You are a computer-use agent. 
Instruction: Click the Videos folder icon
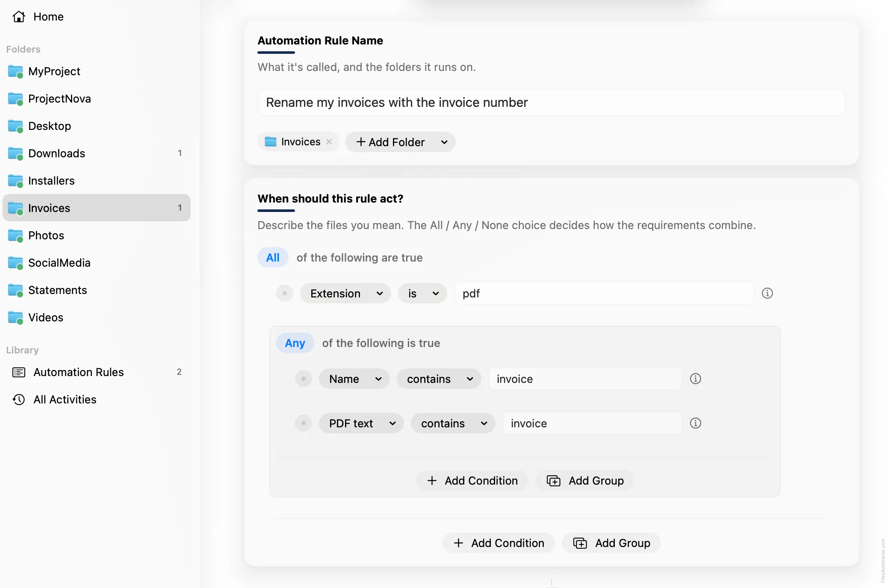(x=15, y=318)
